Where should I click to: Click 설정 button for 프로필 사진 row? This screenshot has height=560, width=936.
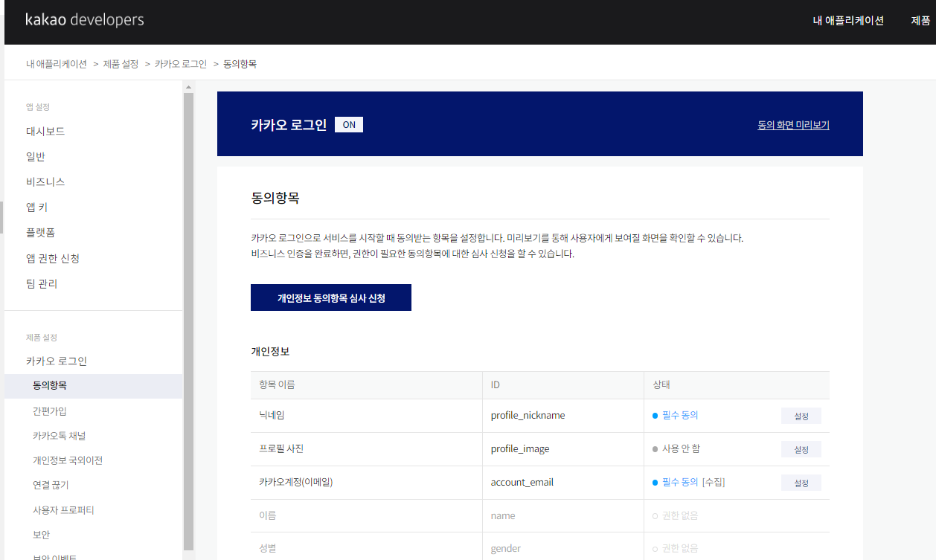[x=801, y=449]
